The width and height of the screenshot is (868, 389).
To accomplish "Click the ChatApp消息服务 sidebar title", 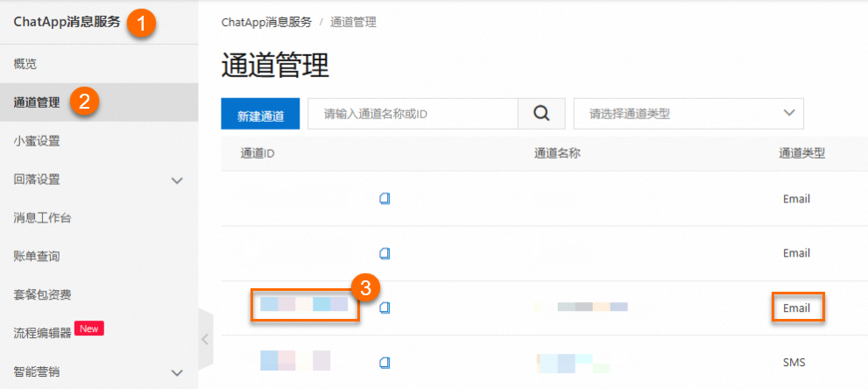I will [x=67, y=22].
